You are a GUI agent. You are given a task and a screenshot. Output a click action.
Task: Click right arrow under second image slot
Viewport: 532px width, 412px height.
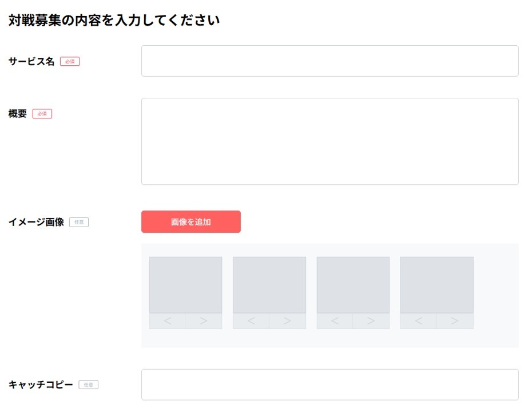pos(287,321)
